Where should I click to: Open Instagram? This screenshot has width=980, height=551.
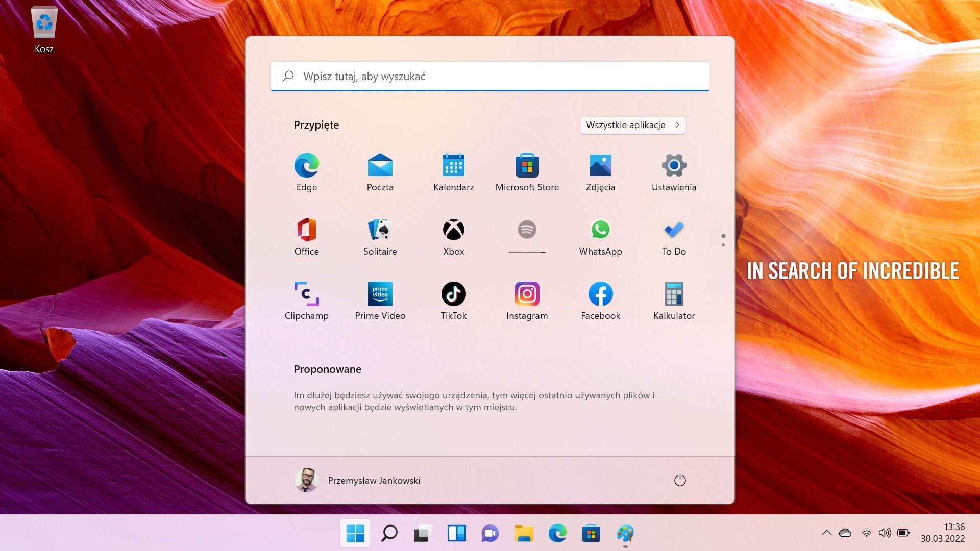[x=527, y=301]
